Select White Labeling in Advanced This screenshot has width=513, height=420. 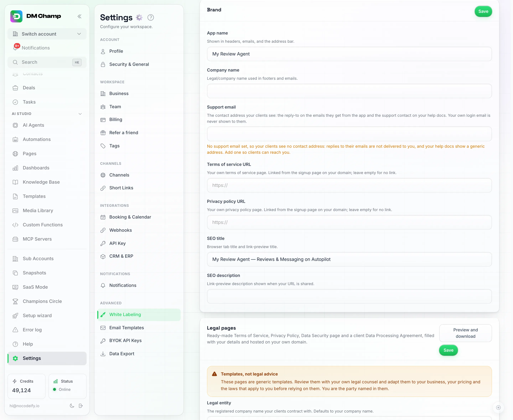(x=139, y=314)
